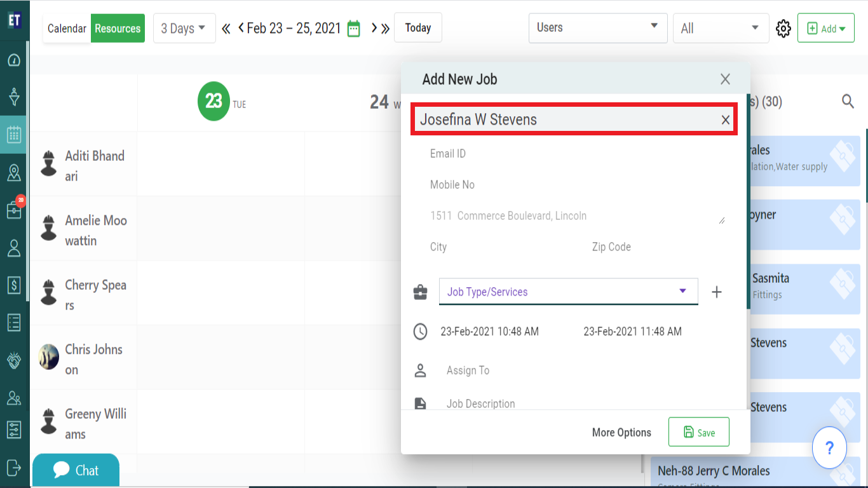Switch to Resources view tab
The width and height of the screenshot is (868, 488).
(x=118, y=29)
